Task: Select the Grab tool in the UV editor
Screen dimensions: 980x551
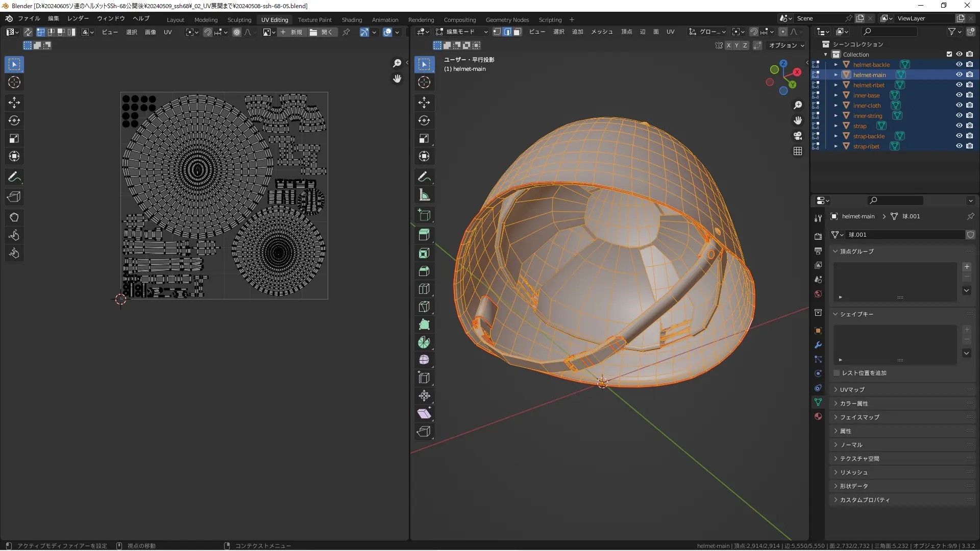Action: [x=14, y=217]
